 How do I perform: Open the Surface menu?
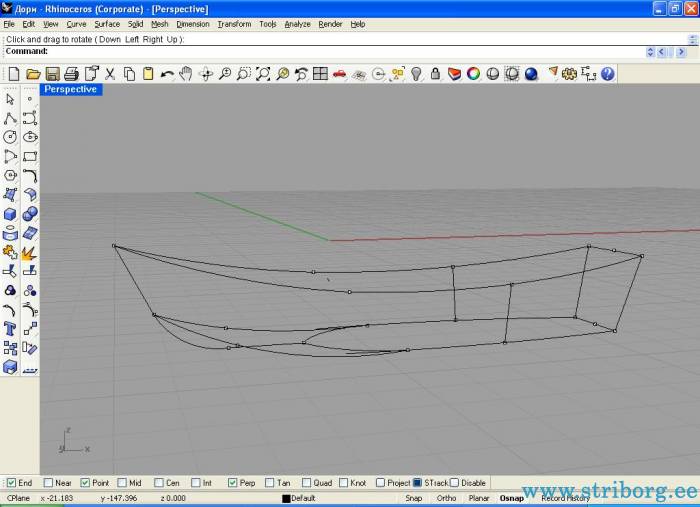(107, 23)
